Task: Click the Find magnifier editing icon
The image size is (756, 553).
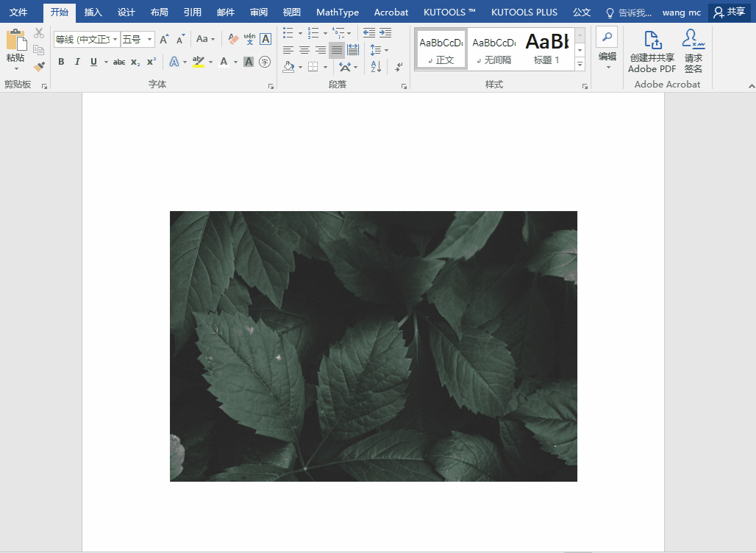Action: point(607,37)
